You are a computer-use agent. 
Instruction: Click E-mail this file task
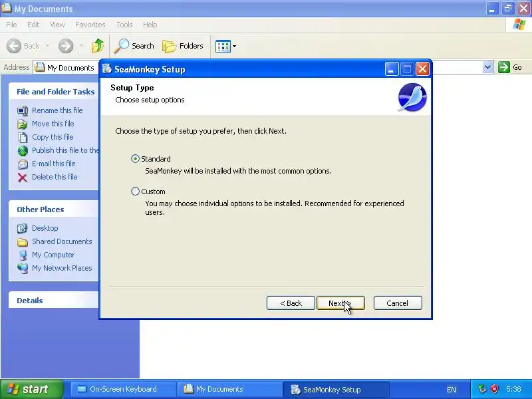pos(54,164)
